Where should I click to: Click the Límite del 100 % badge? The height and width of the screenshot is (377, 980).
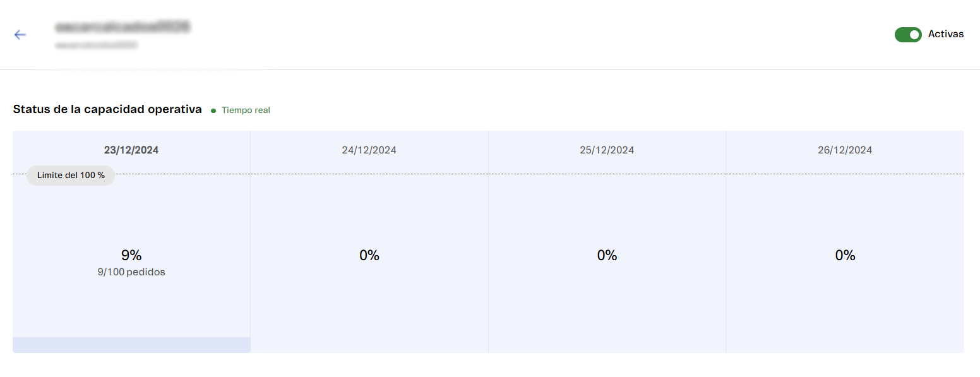click(x=71, y=175)
